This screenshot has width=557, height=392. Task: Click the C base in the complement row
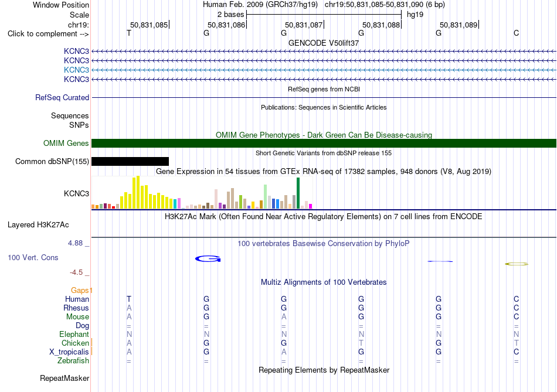point(516,33)
